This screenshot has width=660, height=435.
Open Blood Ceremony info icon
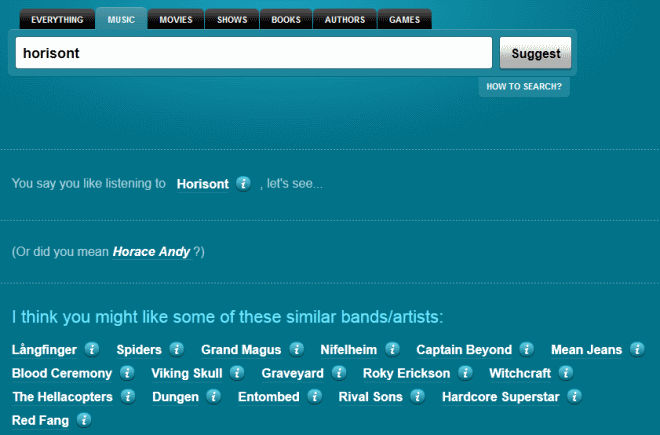pyautogui.click(x=127, y=373)
